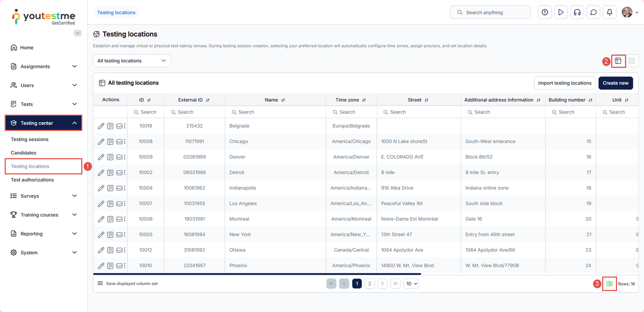Open the help question mark icon
Screen dimensions: 644x312
pos(545,12)
